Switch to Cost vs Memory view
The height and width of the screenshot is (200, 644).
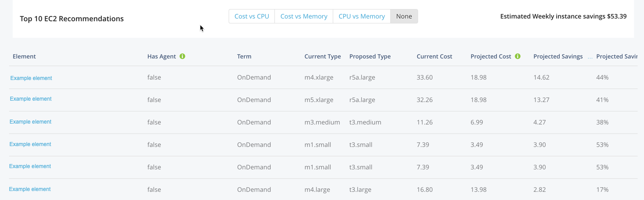tap(304, 16)
